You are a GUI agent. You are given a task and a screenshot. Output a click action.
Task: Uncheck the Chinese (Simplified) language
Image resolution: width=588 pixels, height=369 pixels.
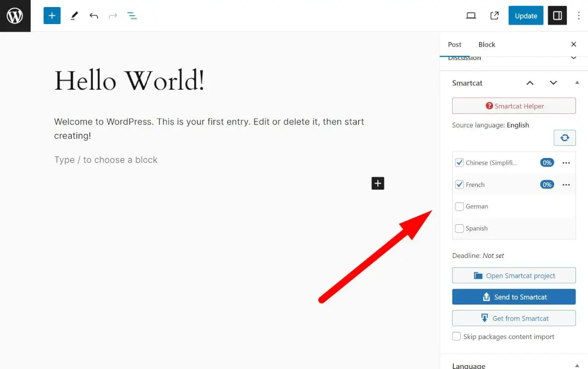[x=459, y=162]
